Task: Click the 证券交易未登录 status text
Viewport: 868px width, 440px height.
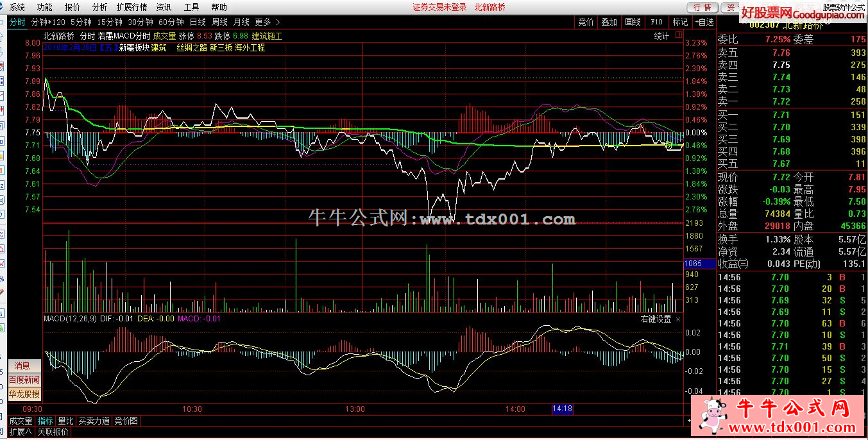Action: [x=439, y=7]
